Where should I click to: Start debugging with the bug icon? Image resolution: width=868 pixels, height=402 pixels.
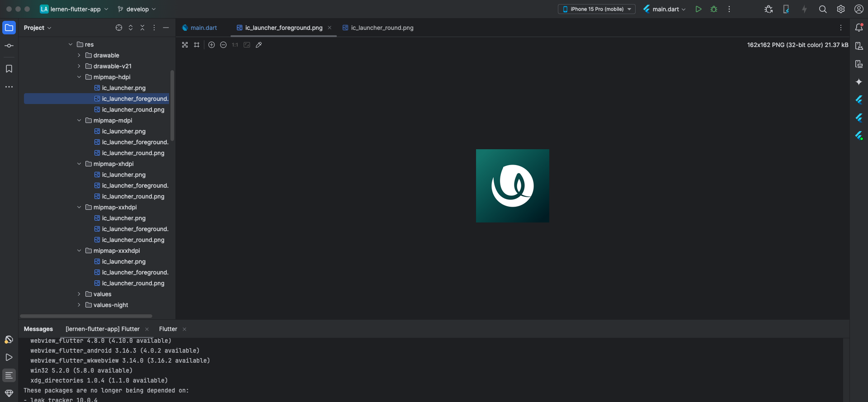[x=714, y=9]
